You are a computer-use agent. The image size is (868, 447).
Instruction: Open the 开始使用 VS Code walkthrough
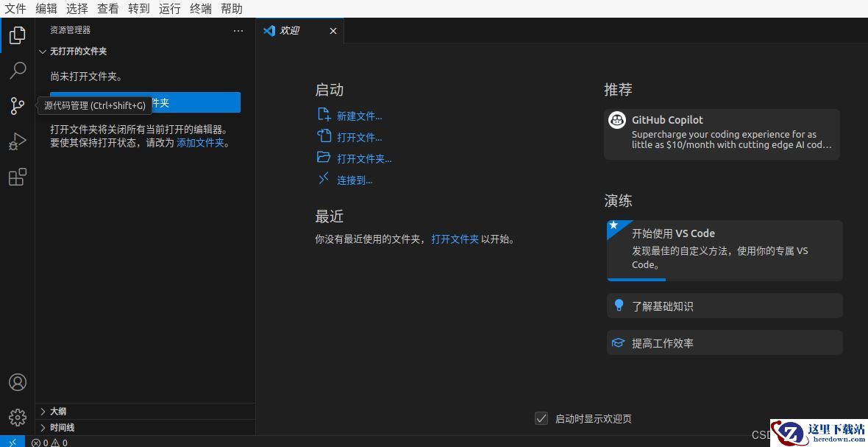point(725,250)
